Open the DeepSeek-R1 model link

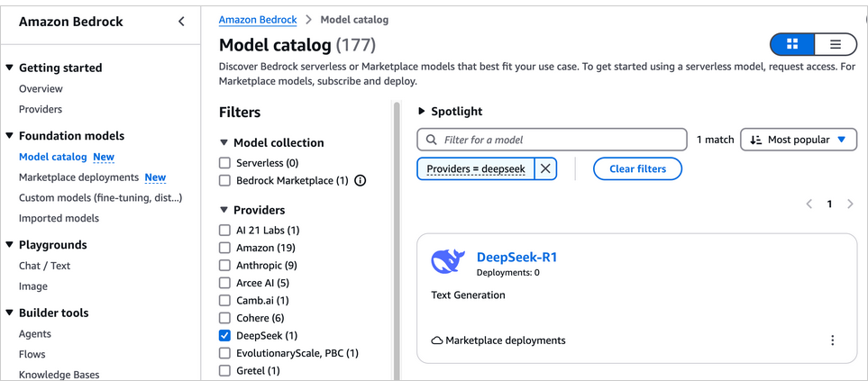pos(516,257)
